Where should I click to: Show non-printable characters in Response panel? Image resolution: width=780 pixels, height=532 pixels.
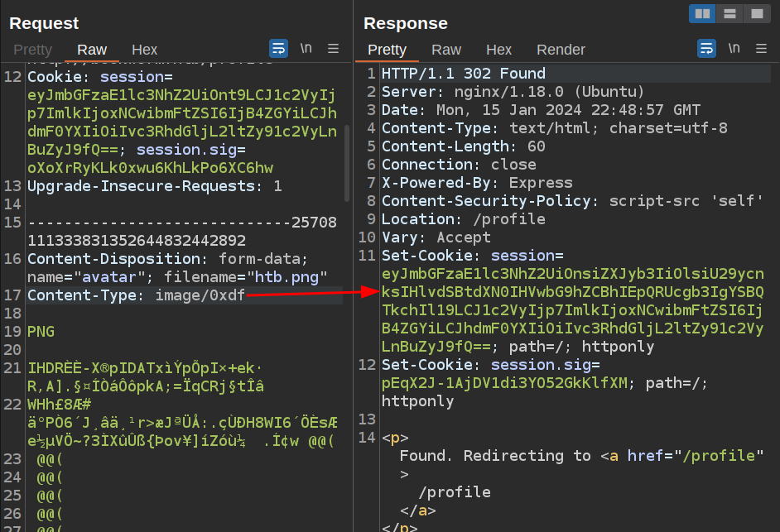pyautogui.click(x=734, y=49)
